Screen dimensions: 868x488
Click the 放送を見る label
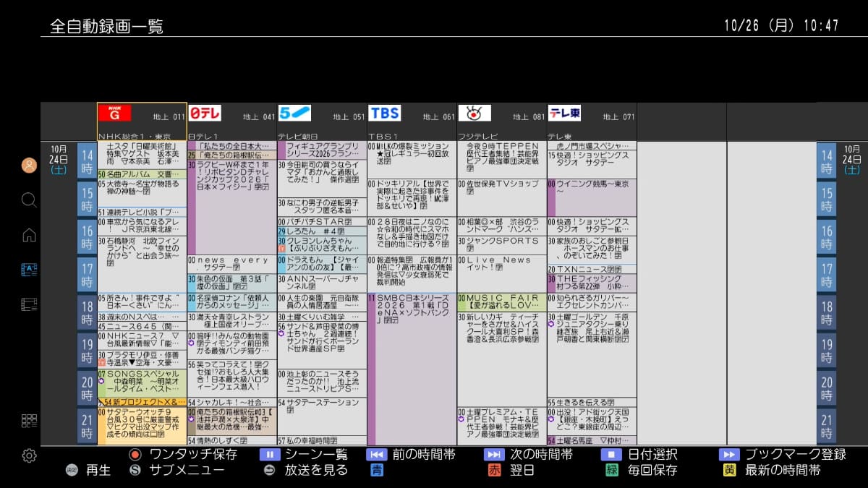tap(316, 471)
